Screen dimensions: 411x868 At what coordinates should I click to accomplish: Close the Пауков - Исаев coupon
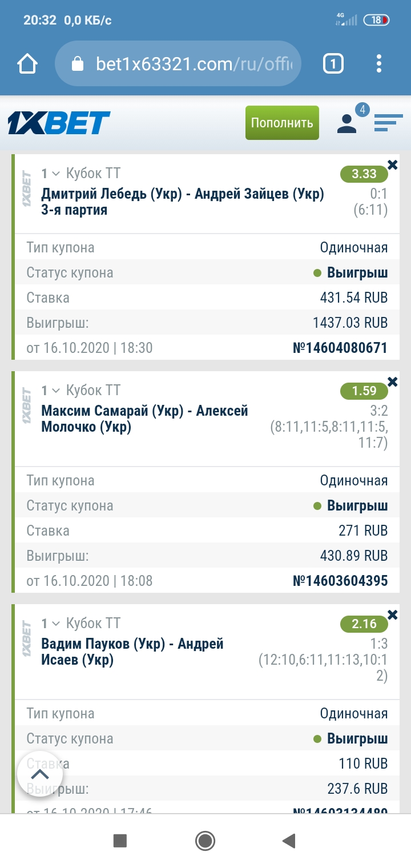click(x=393, y=615)
